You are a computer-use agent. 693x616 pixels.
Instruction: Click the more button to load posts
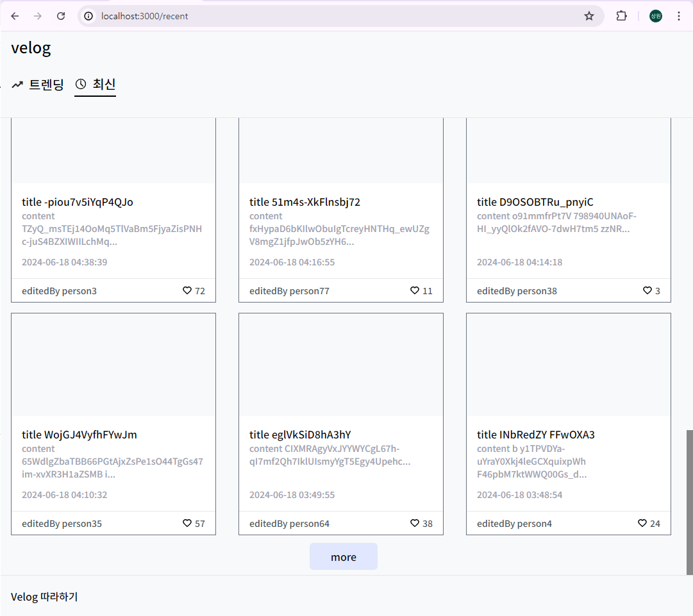[343, 556]
